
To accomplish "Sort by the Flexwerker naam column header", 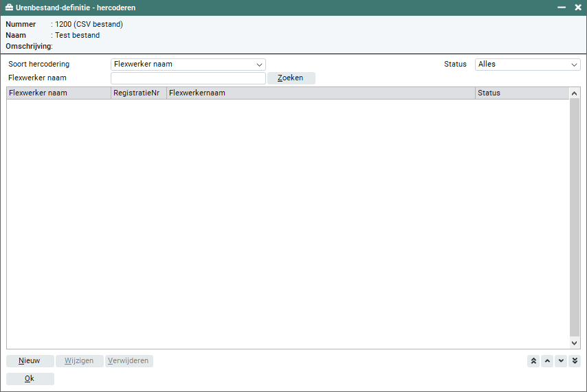I will [58, 93].
